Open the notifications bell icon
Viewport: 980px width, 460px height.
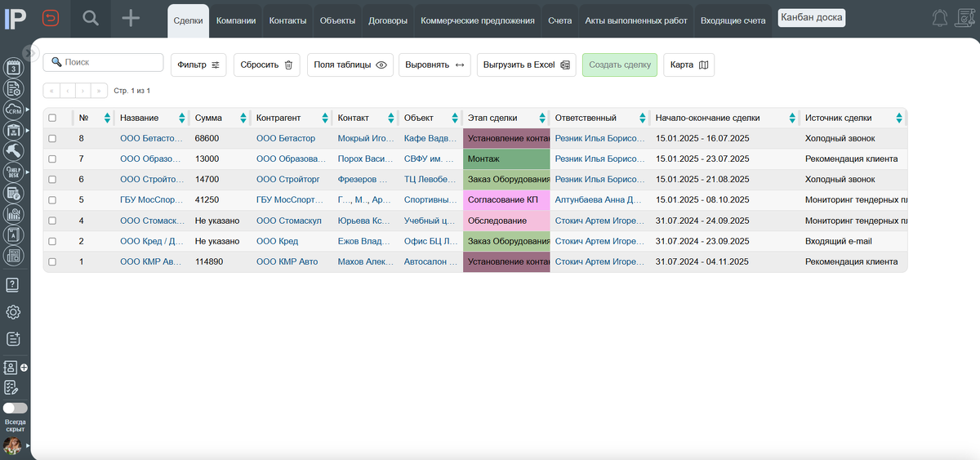pos(940,18)
